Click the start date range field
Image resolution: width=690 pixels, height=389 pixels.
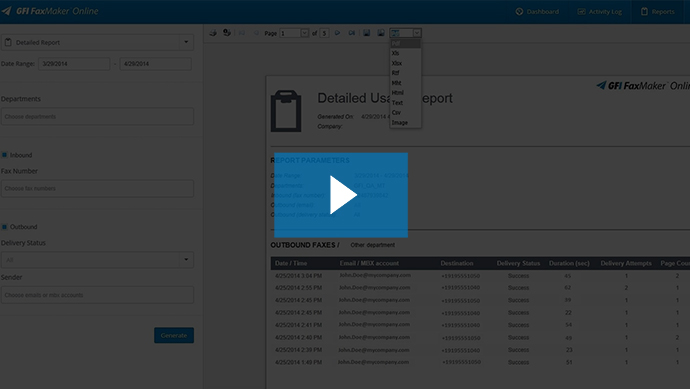[74, 64]
